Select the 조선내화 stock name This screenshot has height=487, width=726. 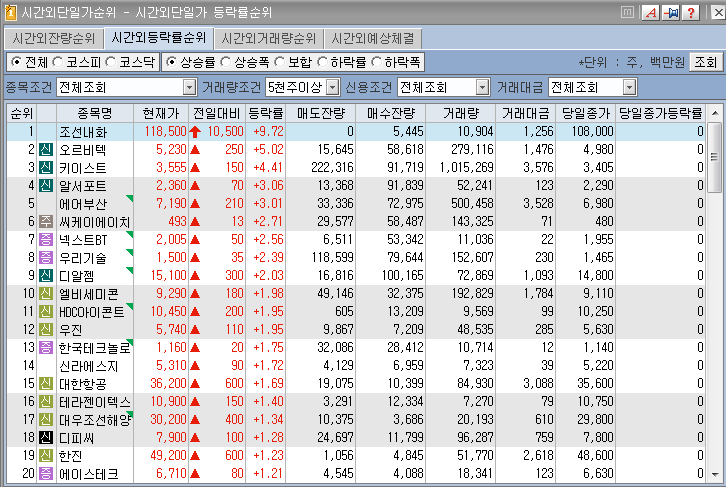click(83, 132)
